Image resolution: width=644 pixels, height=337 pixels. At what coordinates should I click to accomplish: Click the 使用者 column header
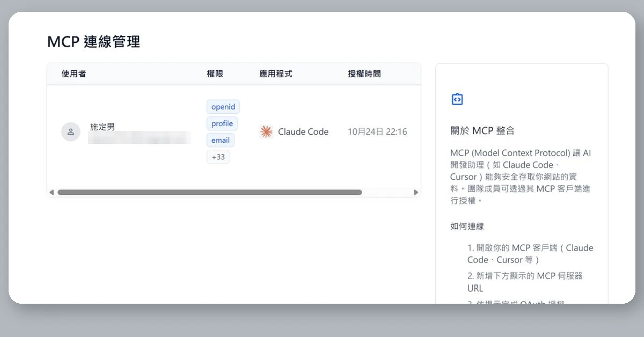tap(74, 74)
